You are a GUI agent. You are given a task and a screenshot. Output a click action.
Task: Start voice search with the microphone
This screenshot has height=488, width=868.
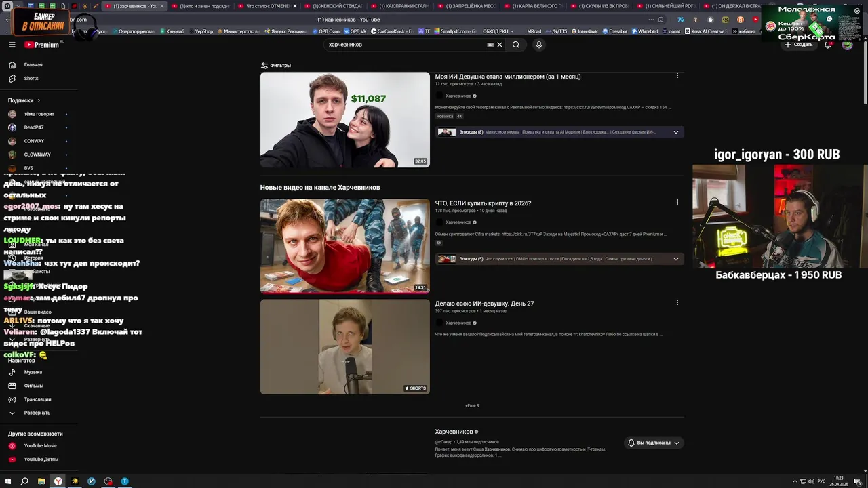click(539, 45)
